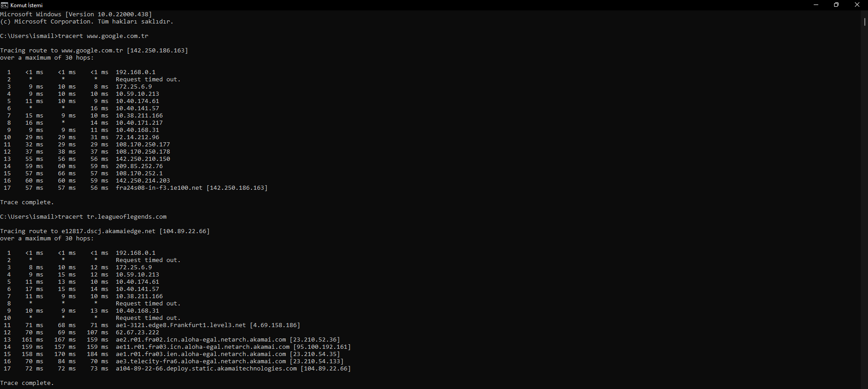Restore down the Command Prompt window
The image size is (868, 389).
[x=836, y=5]
